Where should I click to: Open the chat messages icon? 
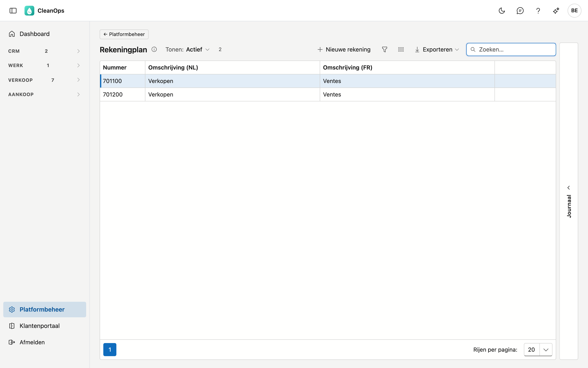[520, 11]
